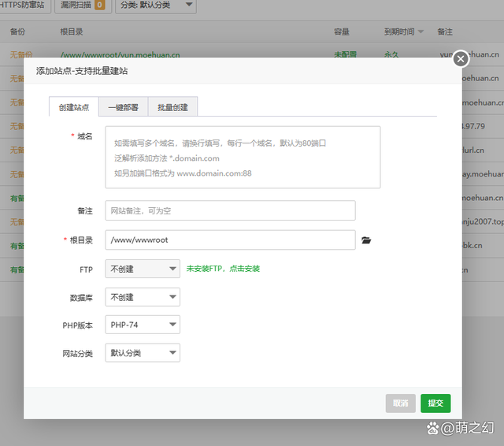Screen dimensions: 504x446
Task: Expand the FTP 不创建 dropdown
Action: [x=143, y=269]
